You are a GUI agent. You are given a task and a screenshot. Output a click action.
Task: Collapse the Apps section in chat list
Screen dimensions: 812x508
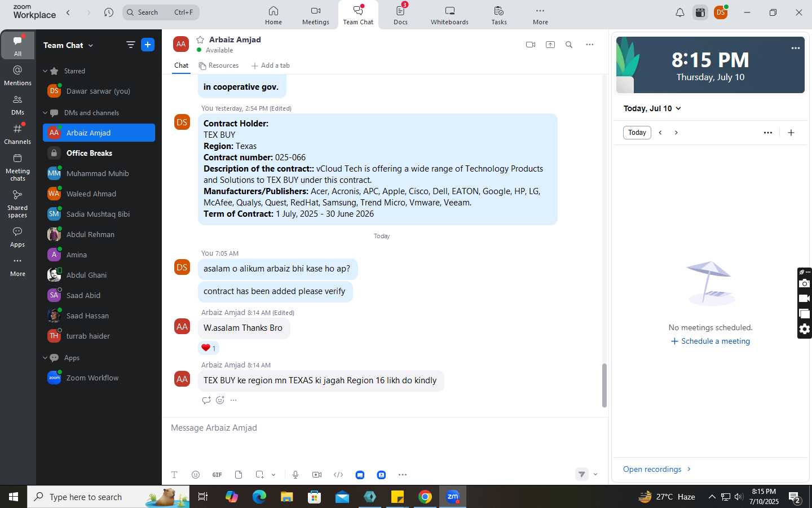click(x=45, y=358)
